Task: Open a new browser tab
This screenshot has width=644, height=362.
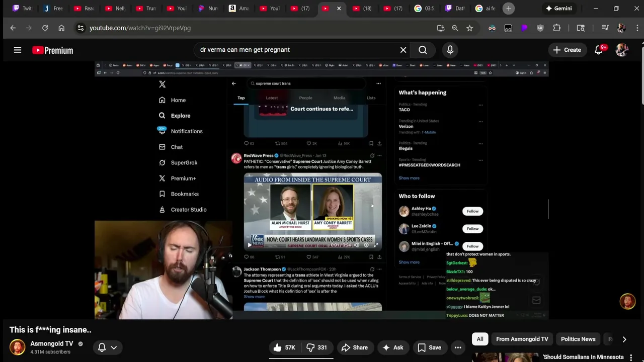Action: [x=509, y=9]
